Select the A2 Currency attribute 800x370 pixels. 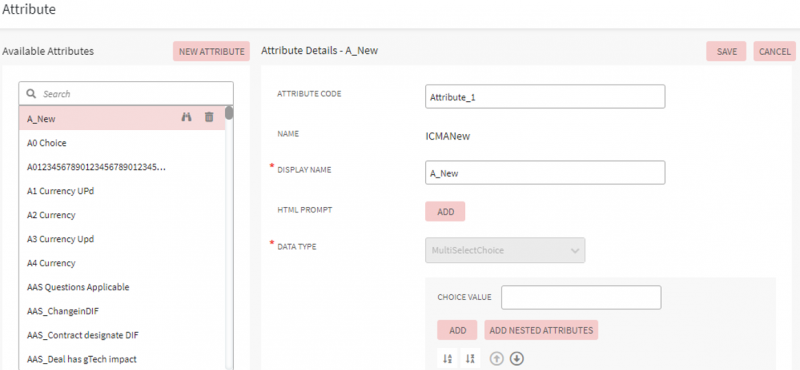[x=122, y=215]
